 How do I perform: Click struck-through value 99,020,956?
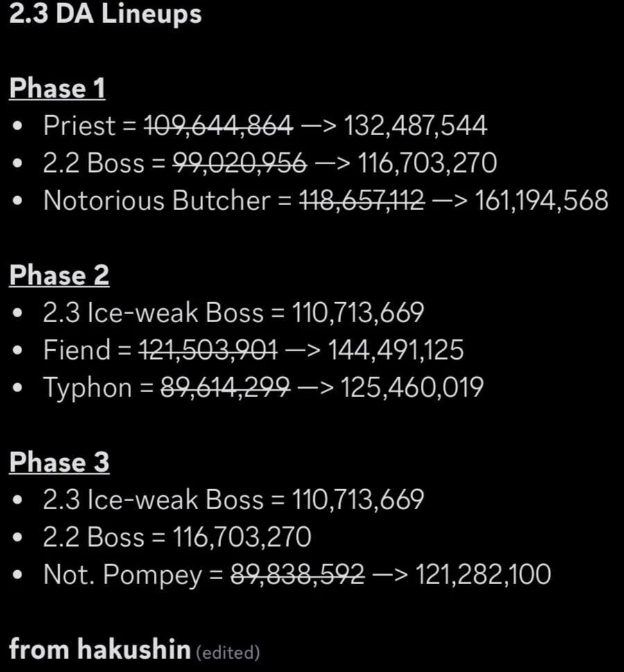240,163
